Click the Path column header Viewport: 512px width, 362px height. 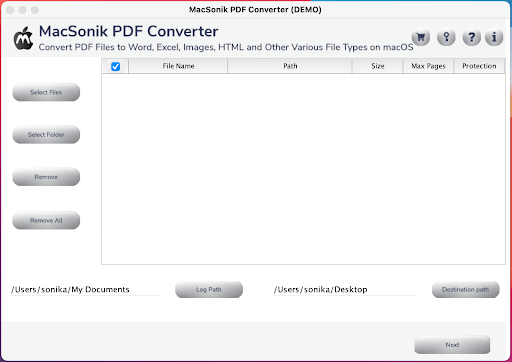290,66
